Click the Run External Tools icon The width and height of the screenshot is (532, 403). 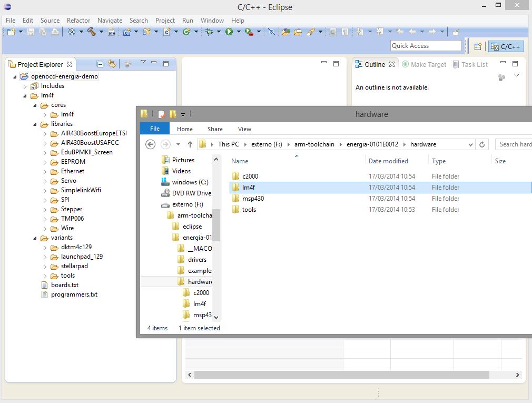(x=249, y=32)
